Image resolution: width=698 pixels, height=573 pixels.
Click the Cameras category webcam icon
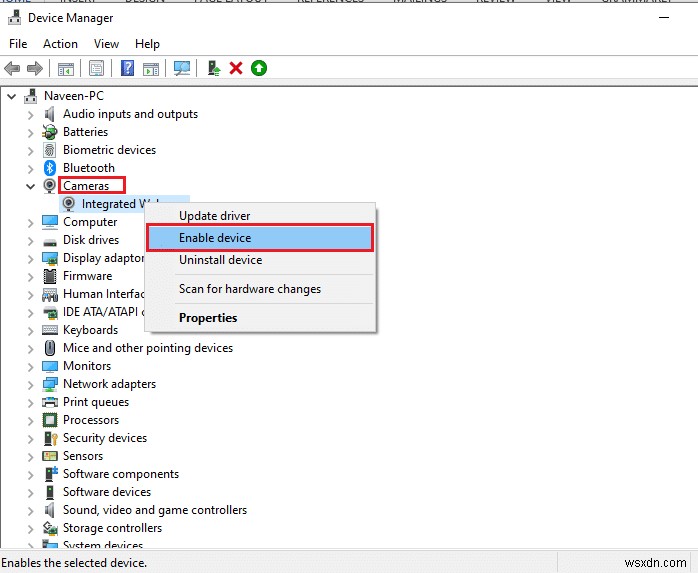click(49, 186)
